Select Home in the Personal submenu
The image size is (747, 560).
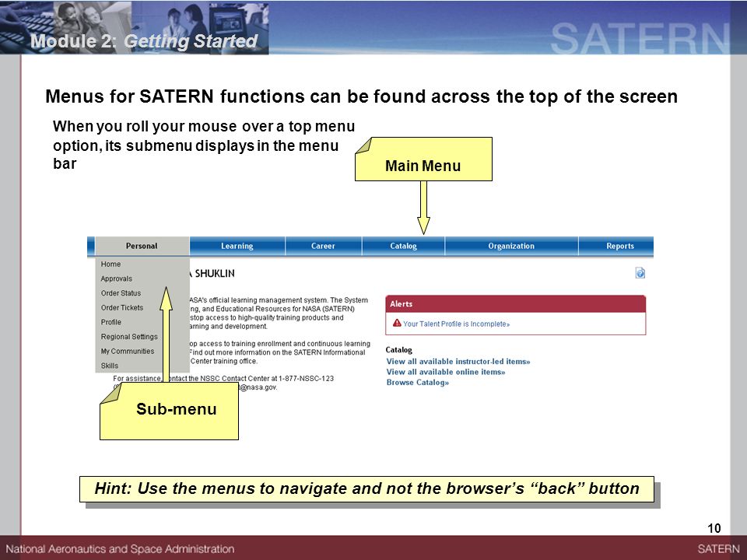[x=110, y=264]
